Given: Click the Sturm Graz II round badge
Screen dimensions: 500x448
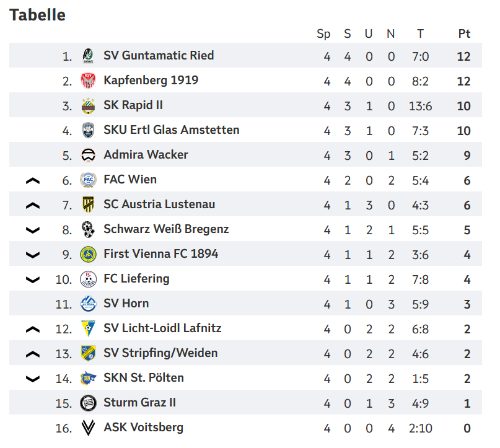Looking at the screenshot, I should 88,403.
